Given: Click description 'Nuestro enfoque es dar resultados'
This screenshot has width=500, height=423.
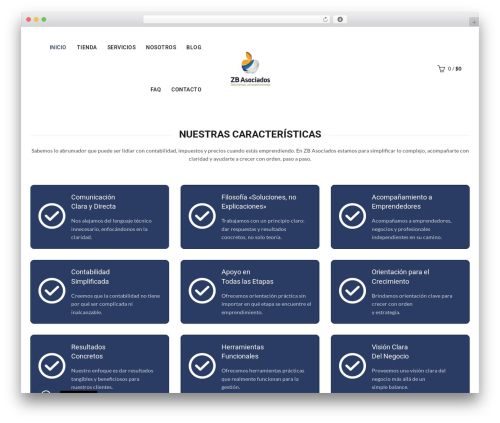Looking at the screenshot, I should 112,379.
